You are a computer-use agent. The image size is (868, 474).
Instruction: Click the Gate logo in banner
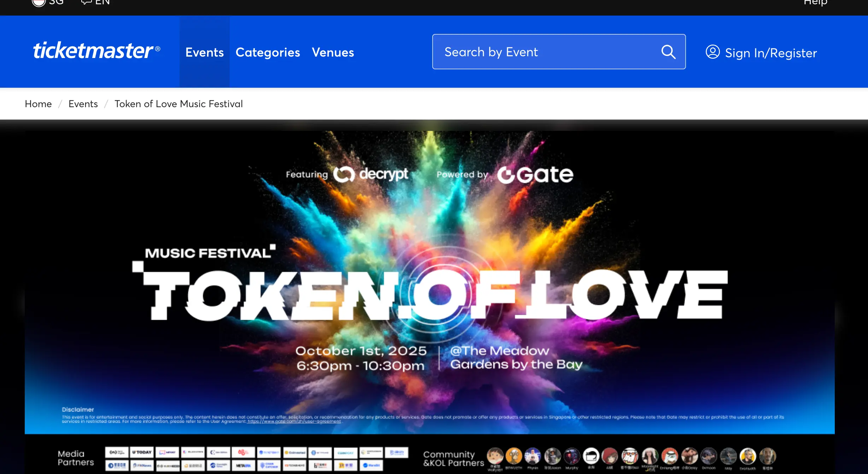[x=535, y=174]
